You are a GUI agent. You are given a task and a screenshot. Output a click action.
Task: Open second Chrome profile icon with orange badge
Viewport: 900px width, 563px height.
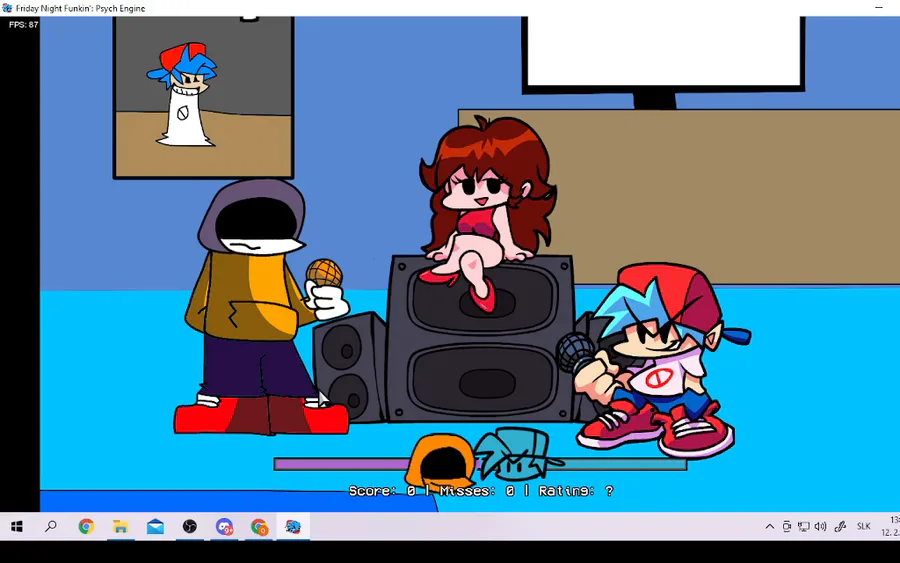259,527
